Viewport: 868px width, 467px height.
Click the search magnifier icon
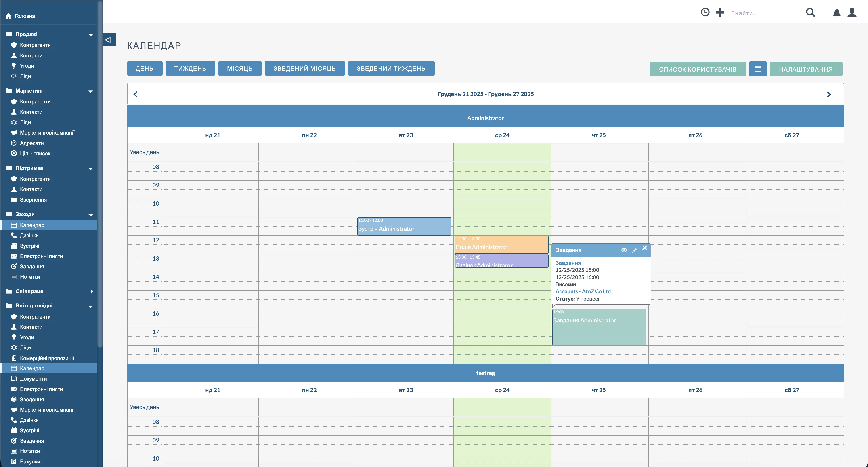point(810,13)
